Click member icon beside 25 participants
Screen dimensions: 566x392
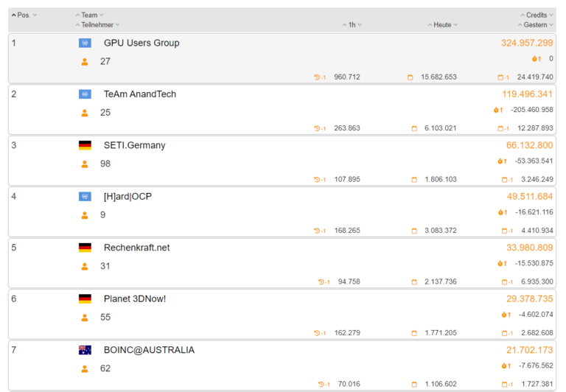[85, 113]
